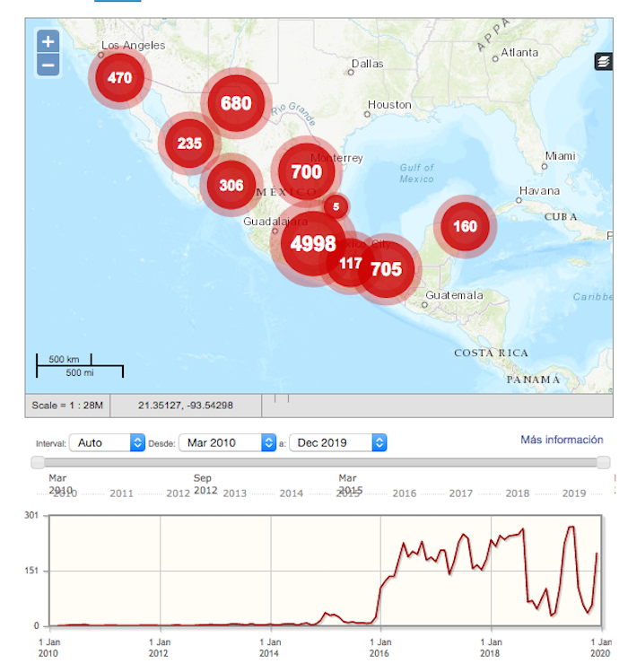Click the 2016 label on the timeline
This screenshot has width=628, height=672.
tap(404, 493)
